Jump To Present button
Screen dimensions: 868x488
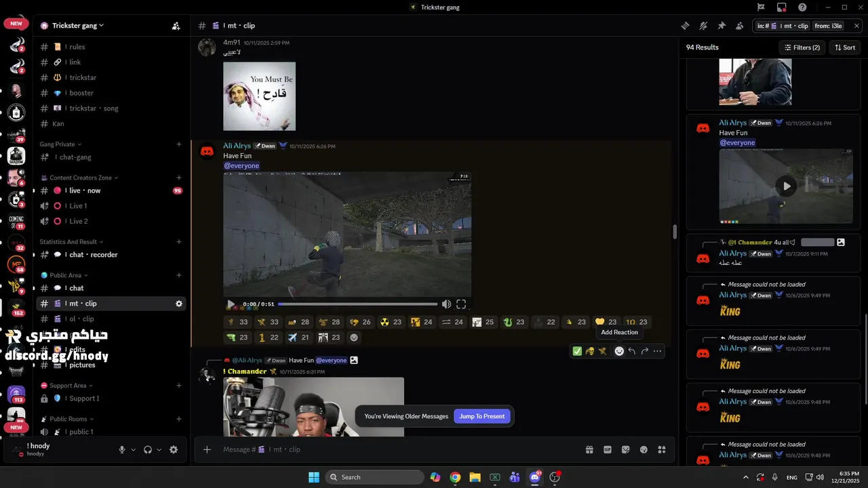point(481,416)
